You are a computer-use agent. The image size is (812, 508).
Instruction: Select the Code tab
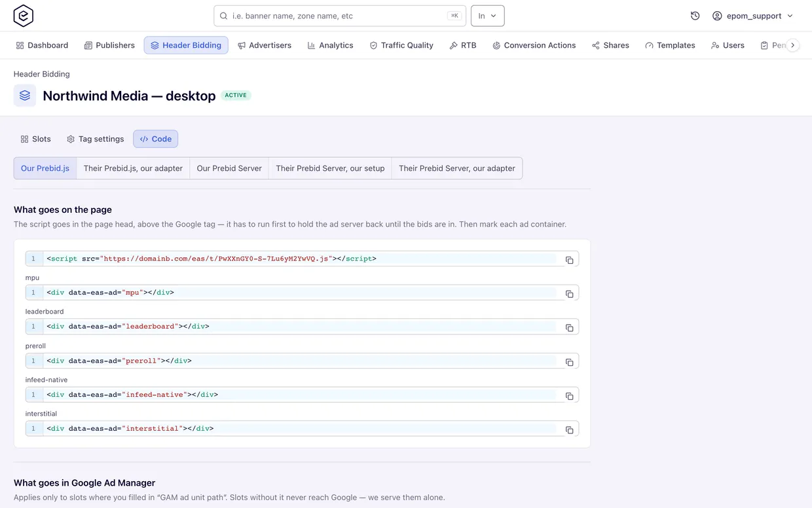click(155, 139)
